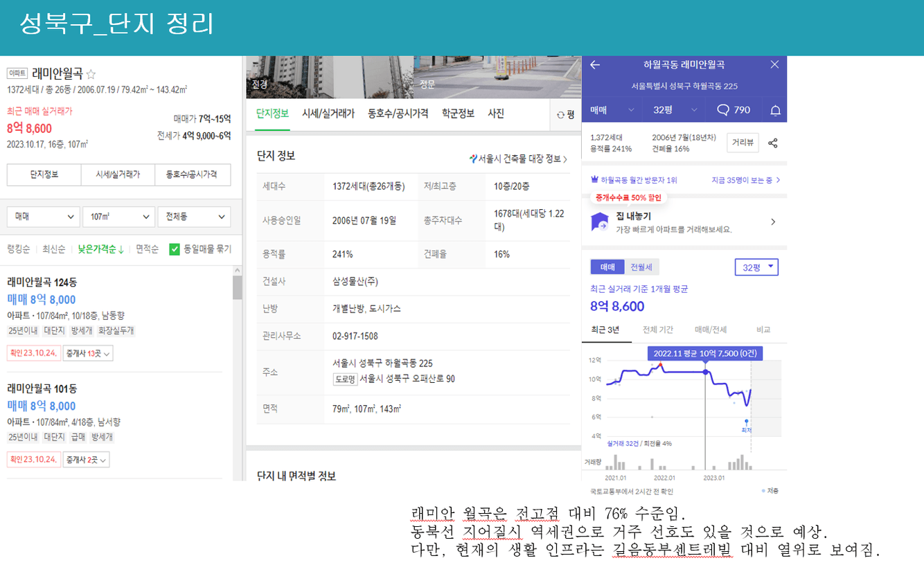Select the 최근 3년 chart tab
This screenshot has width=924, height=565.
click(x=606, y=330)
